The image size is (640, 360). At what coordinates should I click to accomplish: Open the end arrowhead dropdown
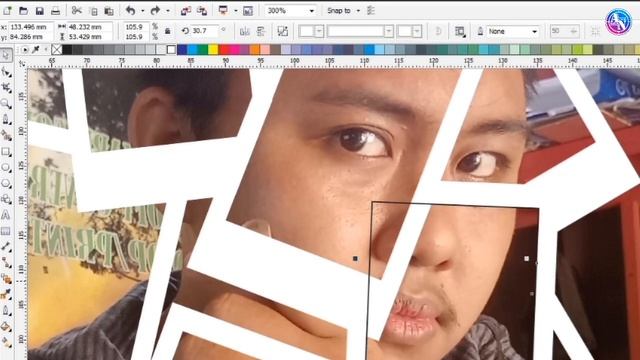(x=416, y=31)
